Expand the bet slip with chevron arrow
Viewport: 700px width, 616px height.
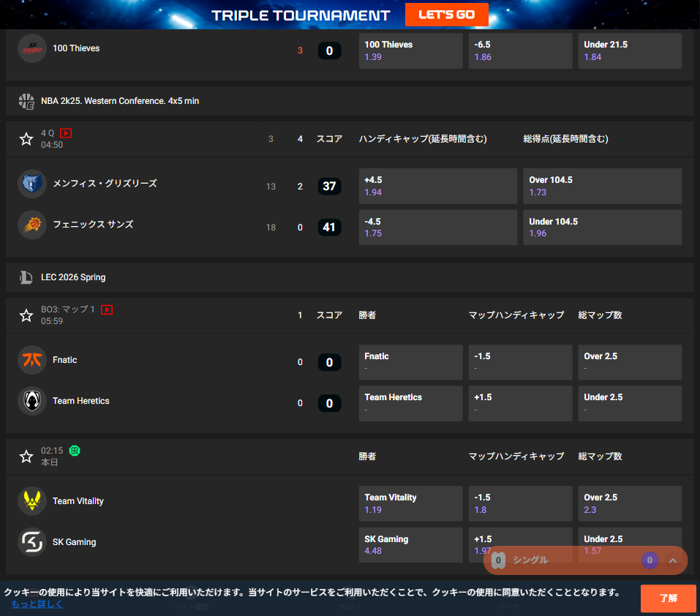[673, 560]
